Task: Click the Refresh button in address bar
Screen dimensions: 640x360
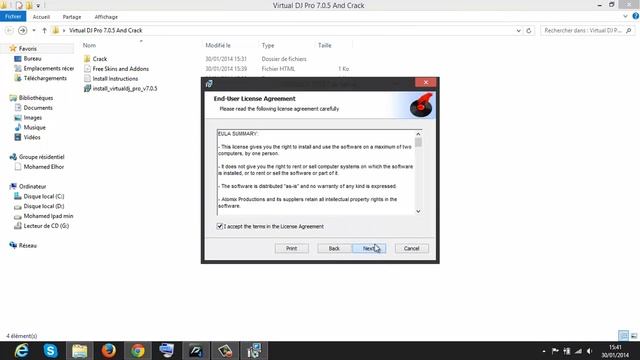Action: [529, 31]
